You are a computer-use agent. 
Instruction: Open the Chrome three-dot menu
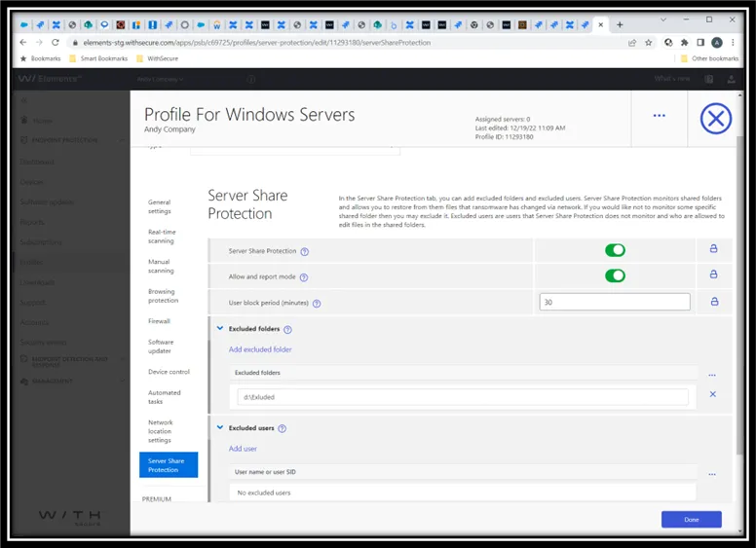[x=733, y=43]
